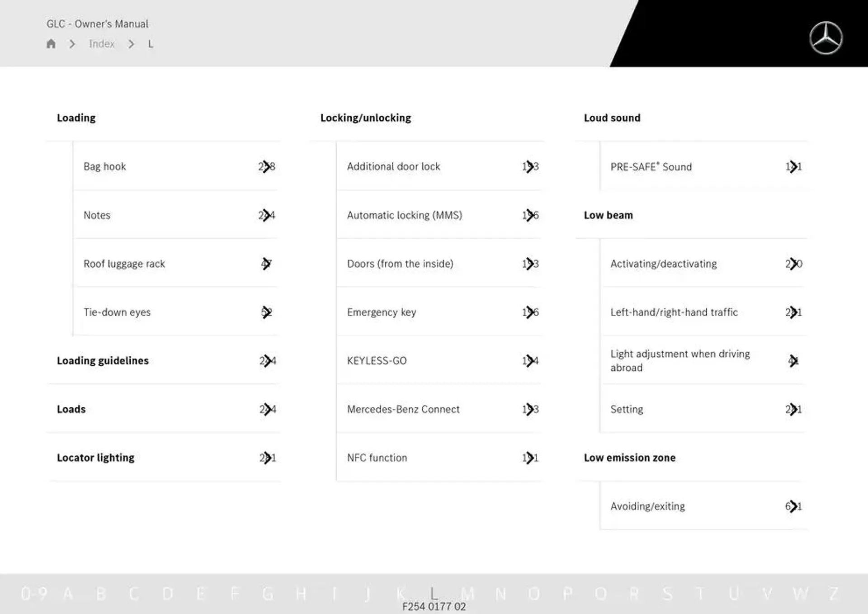Viewport: 868px width, 614px height.
Task: Click the Tie-down eyes arrow icon
Action: pyautogui.click(x=266, y=312)
